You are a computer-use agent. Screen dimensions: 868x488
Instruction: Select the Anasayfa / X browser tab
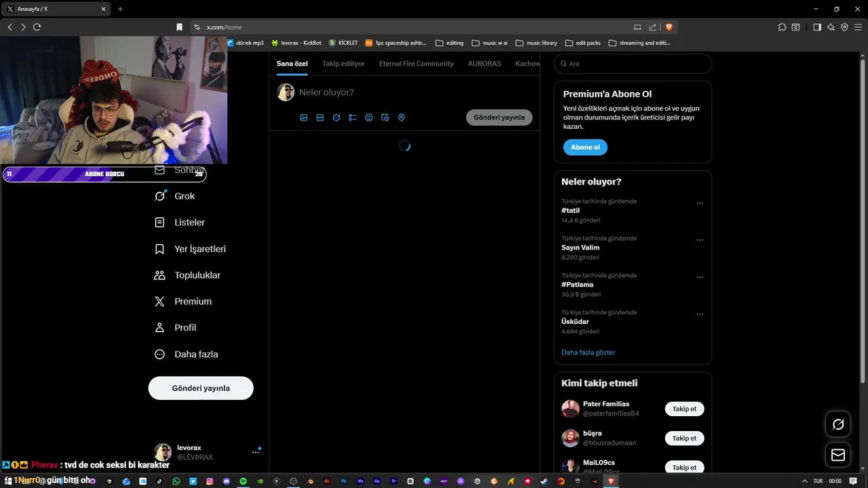[56, 9]
